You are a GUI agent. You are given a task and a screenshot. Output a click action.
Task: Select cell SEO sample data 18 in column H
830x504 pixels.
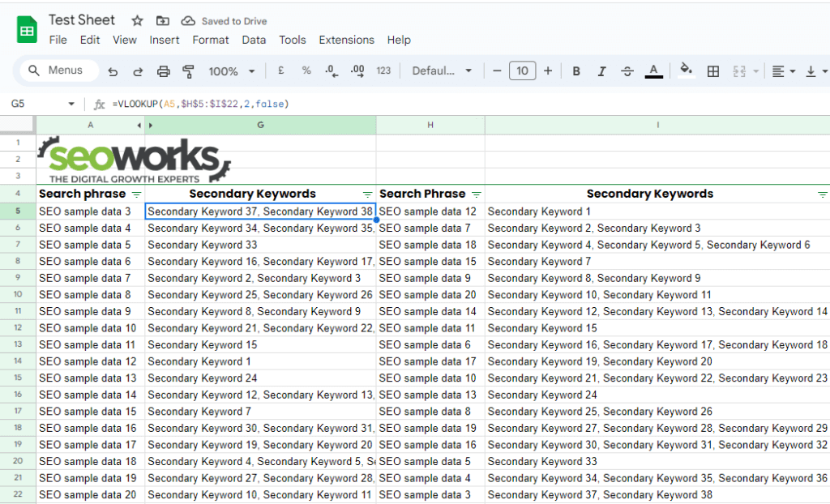(x=430, y=245)
